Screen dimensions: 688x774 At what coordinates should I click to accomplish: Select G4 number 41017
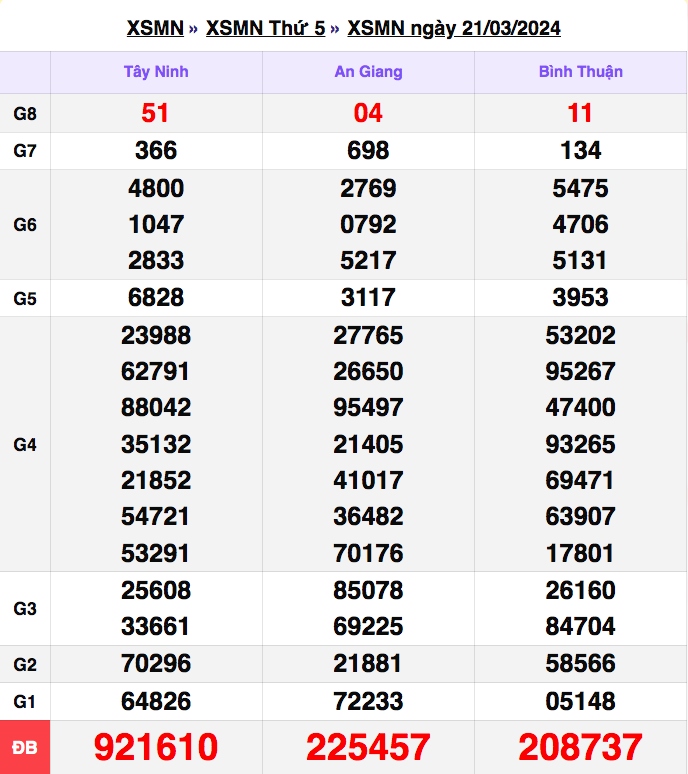pos(368,480)
